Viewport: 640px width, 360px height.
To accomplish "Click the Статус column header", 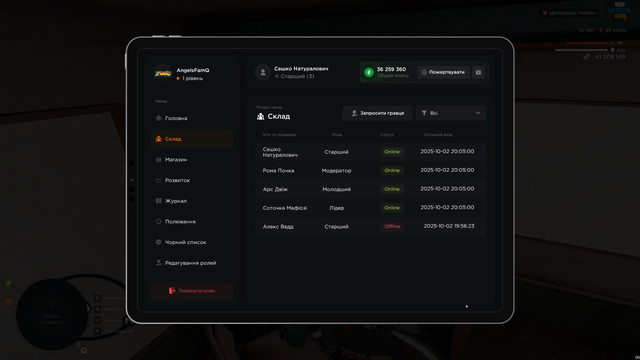I will tap(387, 134).
